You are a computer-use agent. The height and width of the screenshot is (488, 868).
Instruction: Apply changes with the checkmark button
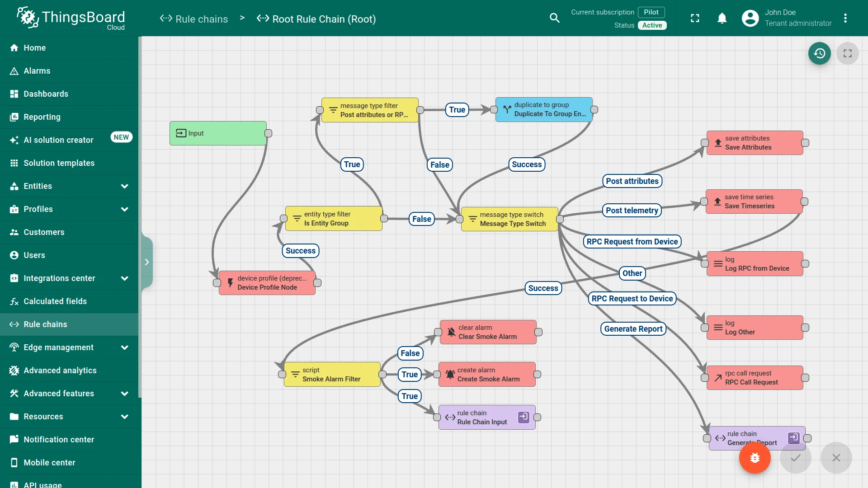click(x=795, y=458)
